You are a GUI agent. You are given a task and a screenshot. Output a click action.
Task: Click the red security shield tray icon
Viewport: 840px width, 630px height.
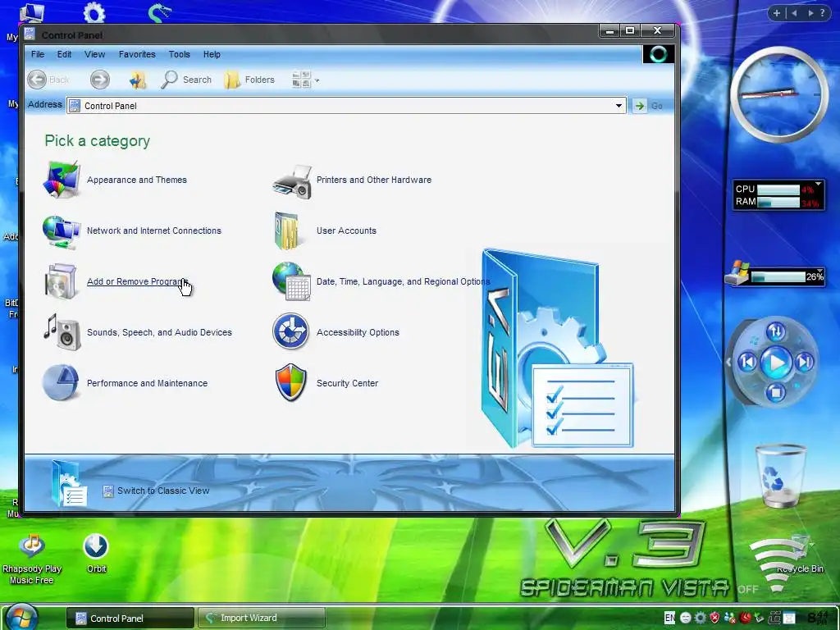tap(714, 618)
